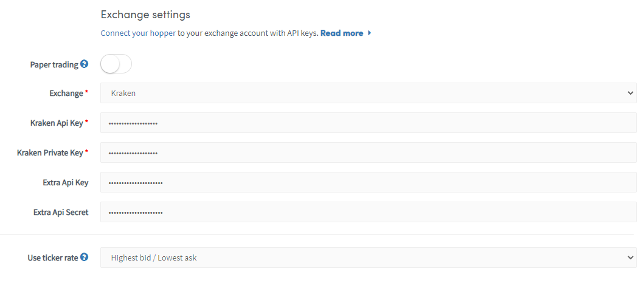Open the Use ticker rate help icon
The height and width of the screenshot is (283, 644).
tap(84, 257)
